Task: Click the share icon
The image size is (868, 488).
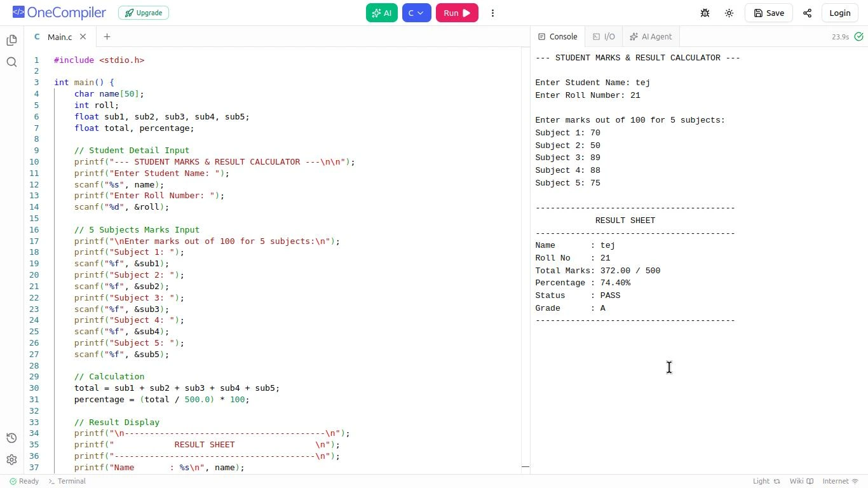Action: (x=807, y=13)
